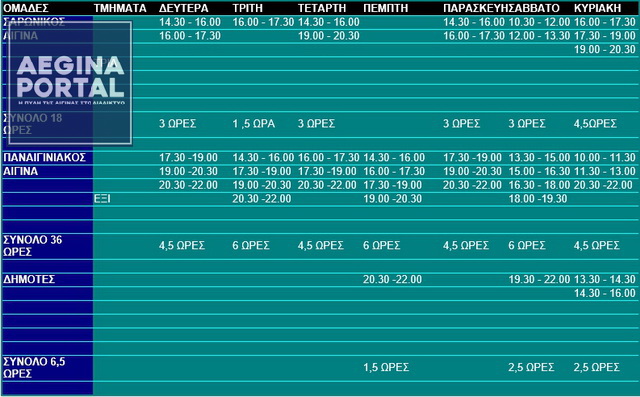Click the ΣΥΝΟΛΟ 6,5 ΩΡΕΣ cell
Viewport: 640px width, 397px height.
tap(34, 367)
